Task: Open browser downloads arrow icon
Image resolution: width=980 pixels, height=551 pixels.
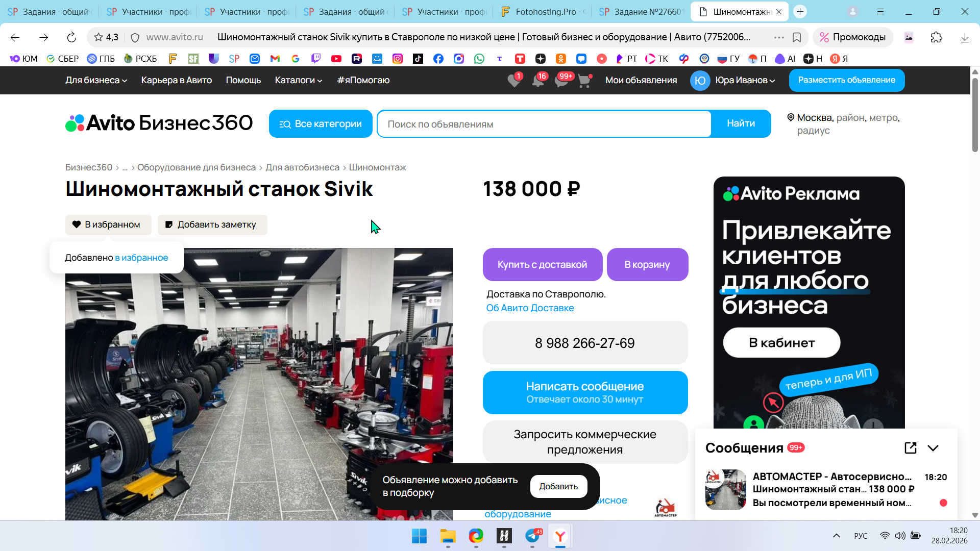Action: 964,37
